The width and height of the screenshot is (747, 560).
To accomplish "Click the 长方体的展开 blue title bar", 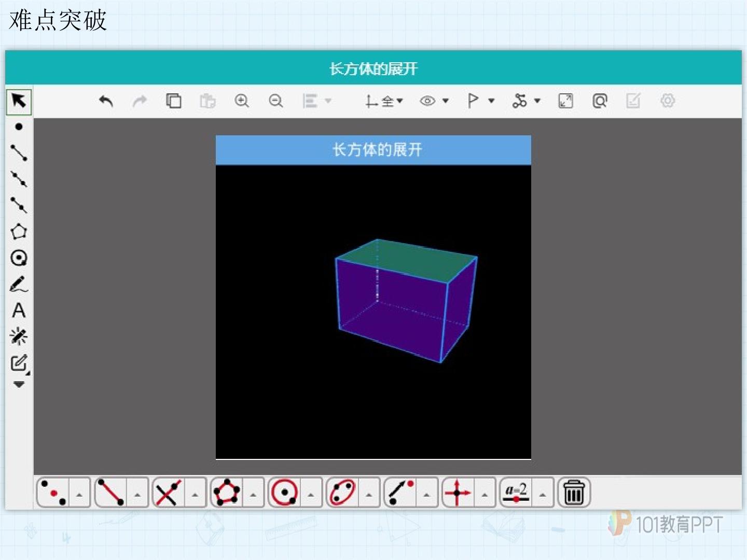I will pyautogui.click(x=374, y=150).
